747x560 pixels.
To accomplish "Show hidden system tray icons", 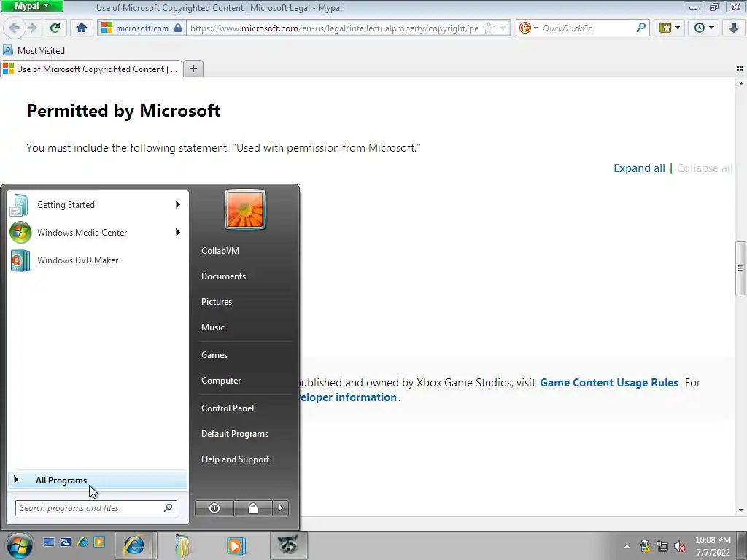I will click(627, 546).
